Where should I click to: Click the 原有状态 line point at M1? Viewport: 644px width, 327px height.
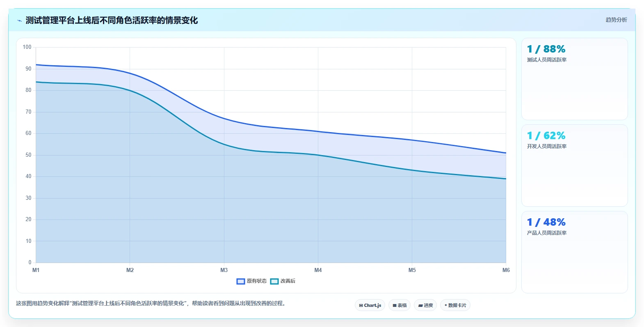(x=36, y=64)
